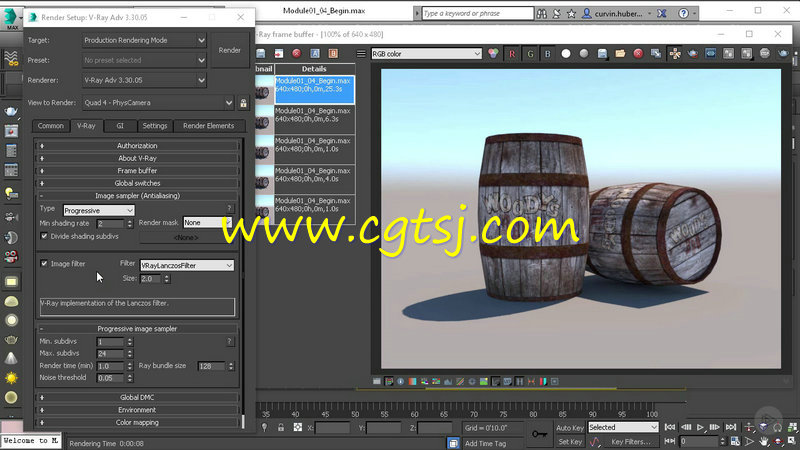This screenshot has height=450, width=800.
Task: Go to the end frame
Action: coord(731,428)
